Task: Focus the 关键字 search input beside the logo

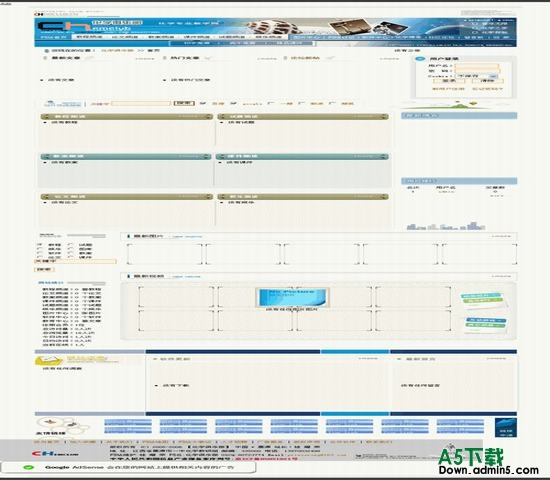Action: pos(141,104)
